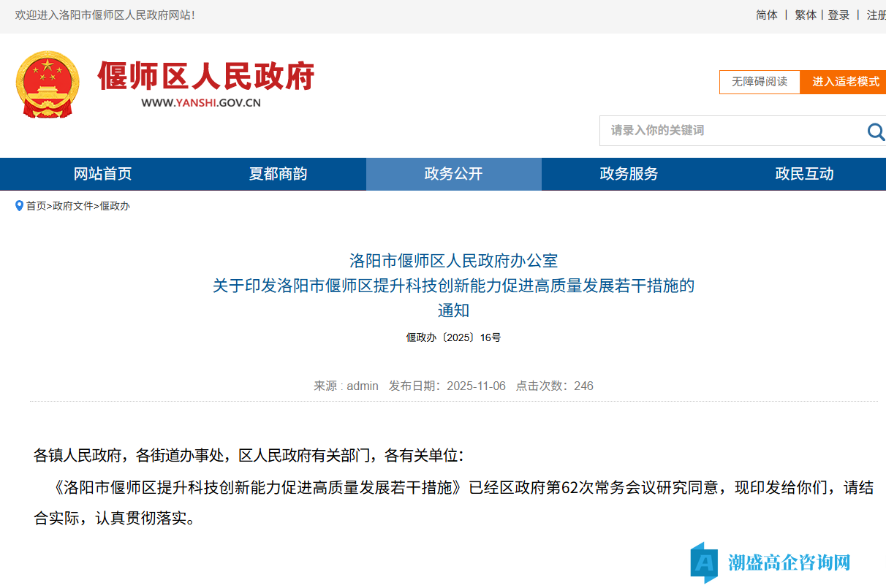Open 无障碍阅读 accessibility reading mode
886x588 pixels.
(760, 82)
